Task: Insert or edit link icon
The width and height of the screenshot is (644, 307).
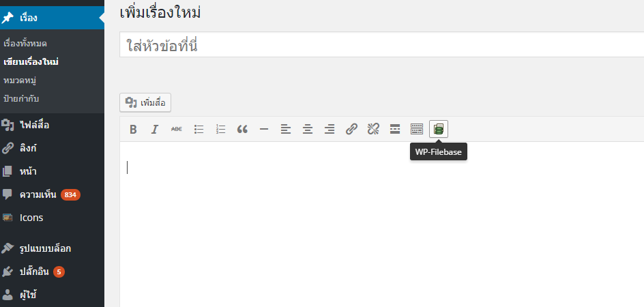Action: pyautogui.click(x=351, y=130)
